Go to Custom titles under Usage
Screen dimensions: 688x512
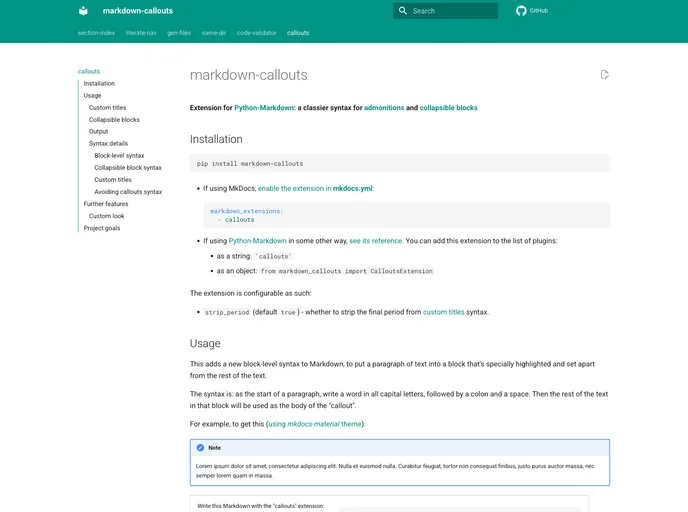tap(108, 107)
